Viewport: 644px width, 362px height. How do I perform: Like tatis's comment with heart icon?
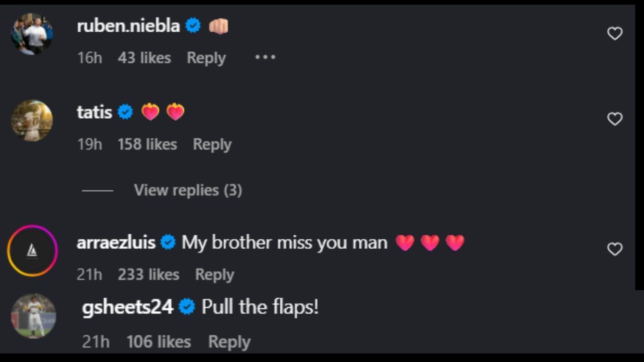614,119
